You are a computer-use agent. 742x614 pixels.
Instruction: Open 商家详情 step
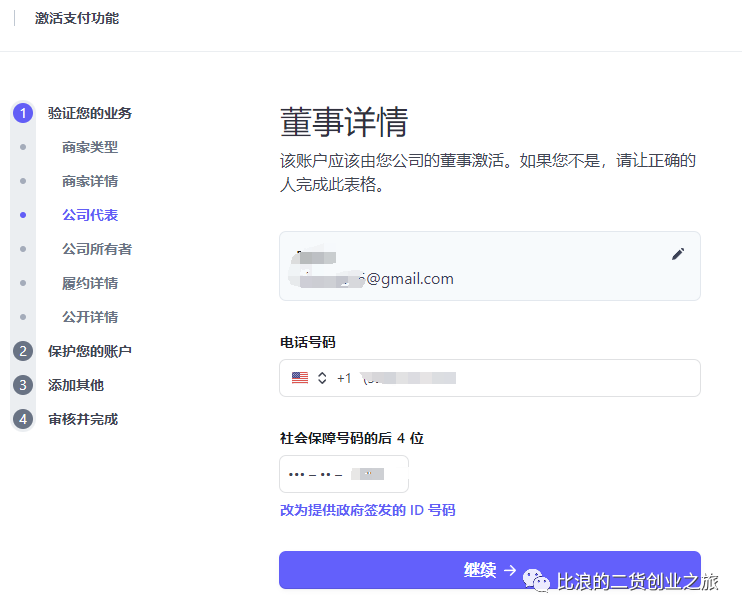click(x=90, y=181)
